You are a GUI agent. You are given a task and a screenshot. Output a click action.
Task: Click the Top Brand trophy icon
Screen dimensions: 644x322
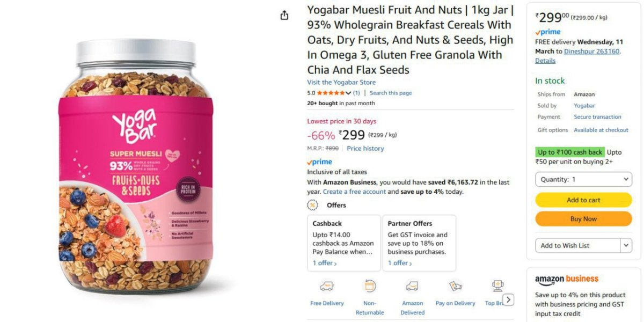497,286
